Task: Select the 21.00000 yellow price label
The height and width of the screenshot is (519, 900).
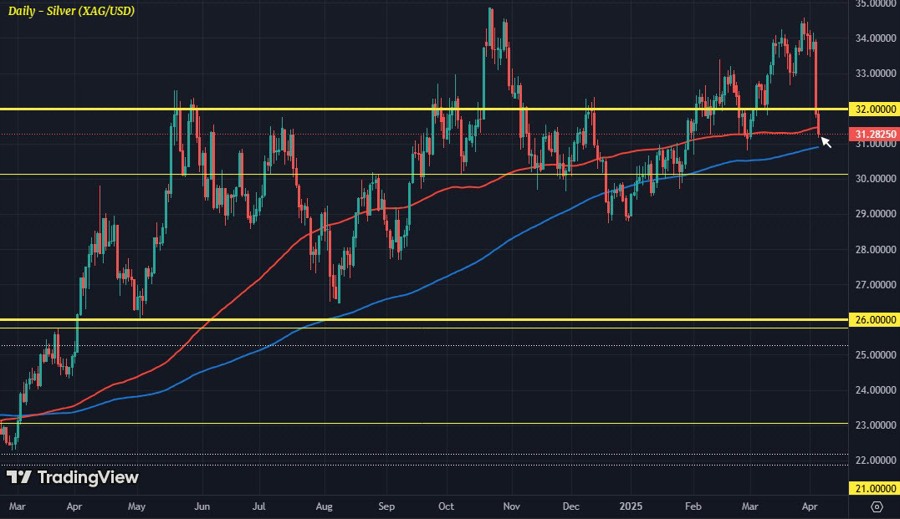Action: 874,489
